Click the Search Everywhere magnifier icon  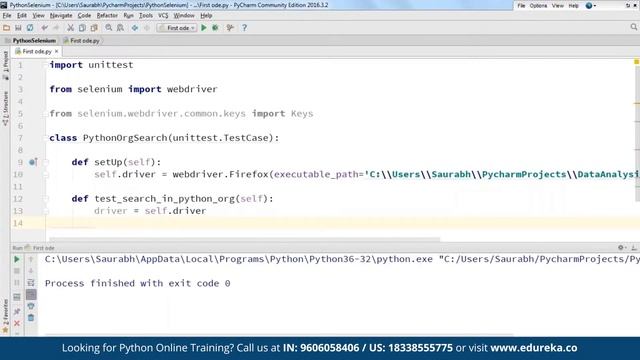(x=633, y=27)
